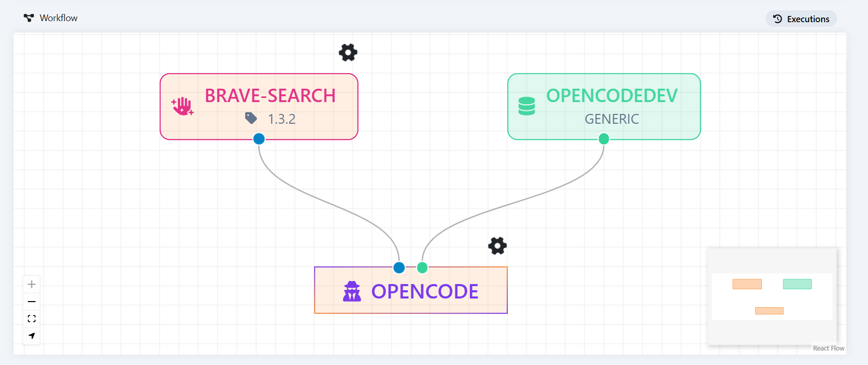Select the OPENCODE node title
868x365 pixels.
425,291
